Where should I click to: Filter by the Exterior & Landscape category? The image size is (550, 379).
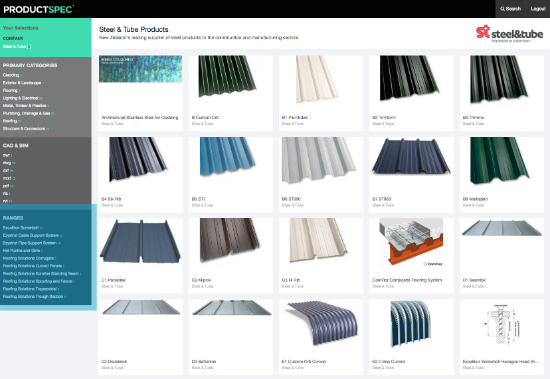[x=23, y=83]
